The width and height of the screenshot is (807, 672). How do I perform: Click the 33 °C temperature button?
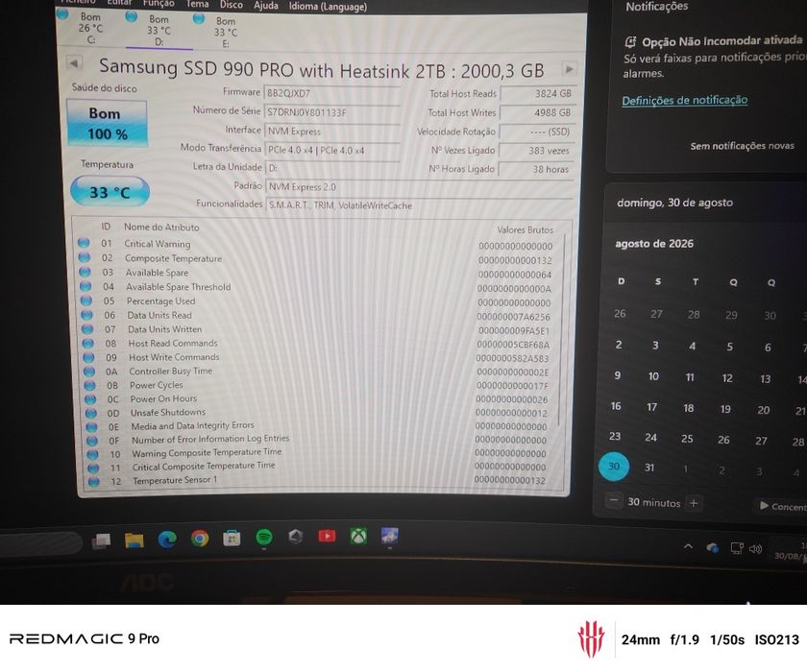pos(110,192)
